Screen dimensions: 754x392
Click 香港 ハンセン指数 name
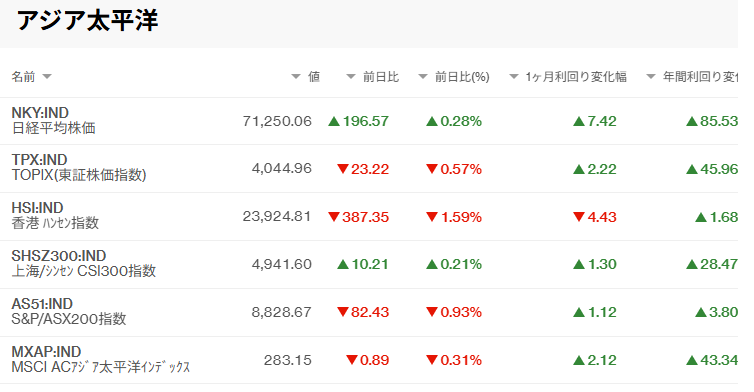coord(55,223)
